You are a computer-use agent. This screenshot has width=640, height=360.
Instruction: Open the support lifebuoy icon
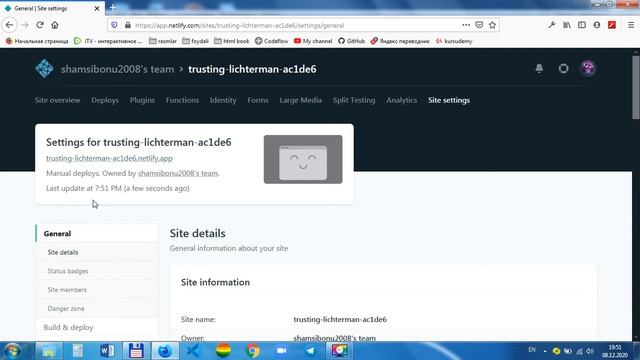pos(563,69)
